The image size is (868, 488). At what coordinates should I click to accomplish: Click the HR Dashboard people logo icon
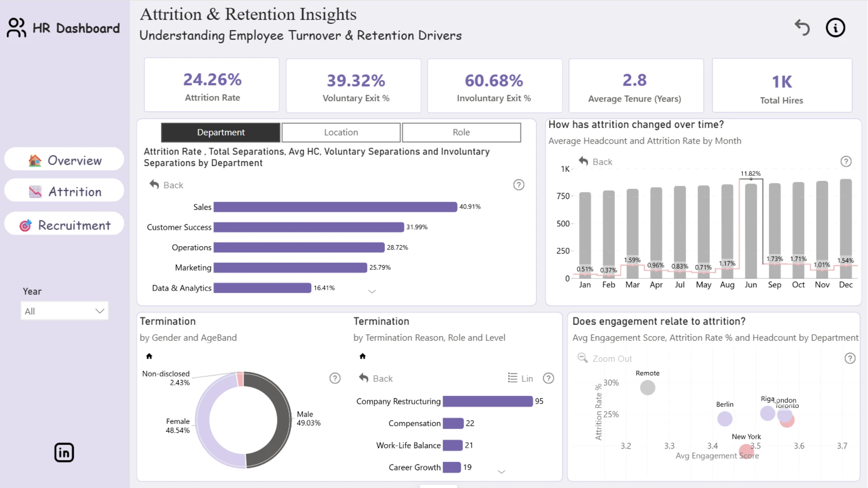point(17,28)
